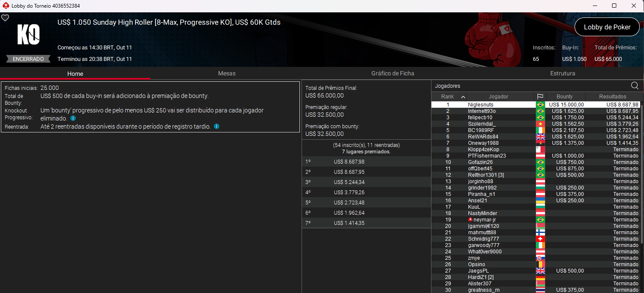This screenshot has width=644, height=293.
Task: Click the US$ 15.000,00 bounty cell
Action: tap(566, 105)
